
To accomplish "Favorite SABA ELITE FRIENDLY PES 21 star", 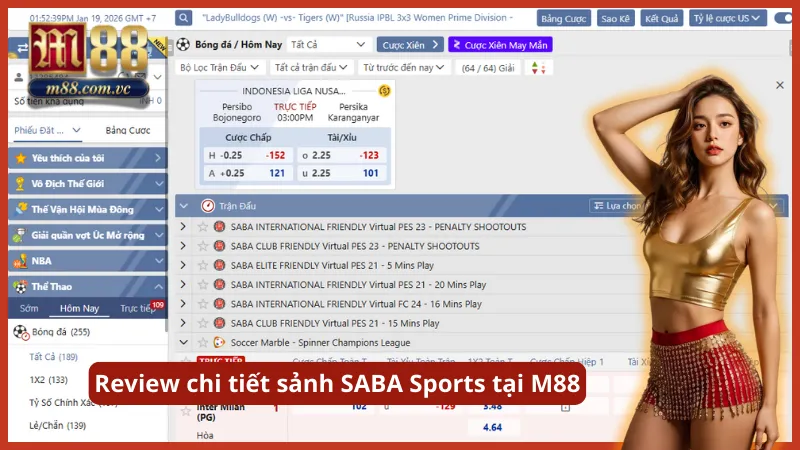I will click(x=203, y=265).
